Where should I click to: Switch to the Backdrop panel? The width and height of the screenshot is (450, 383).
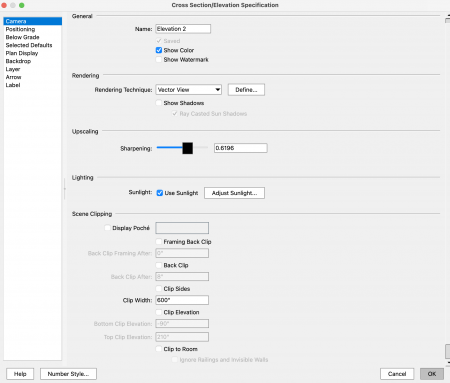click(18, 61)
